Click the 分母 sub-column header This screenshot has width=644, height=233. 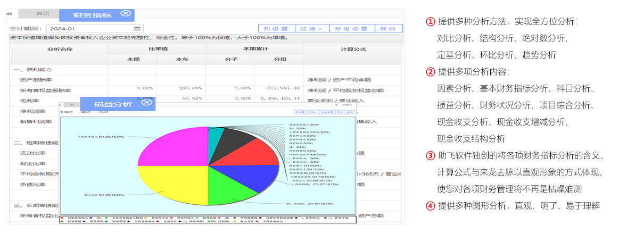[x=279, y=60]
